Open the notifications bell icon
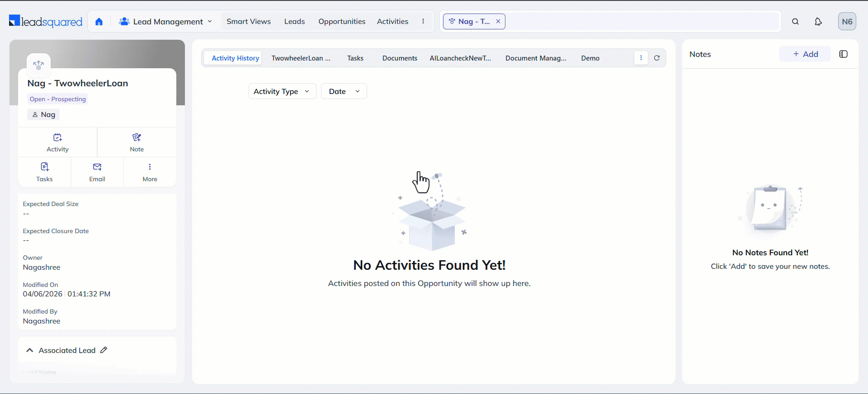The width and height of the screenshot is (868, 394). coord(818,22)
